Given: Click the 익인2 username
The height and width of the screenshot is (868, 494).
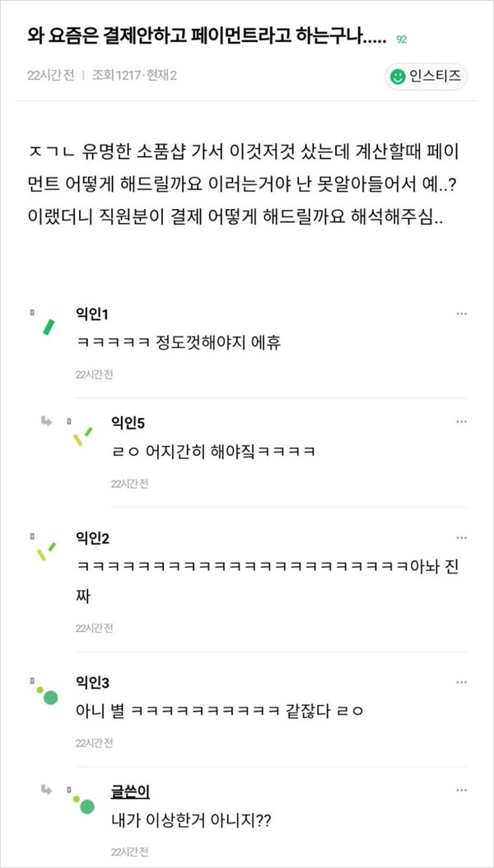Looking at the screenshot, I should click(92, 539).
